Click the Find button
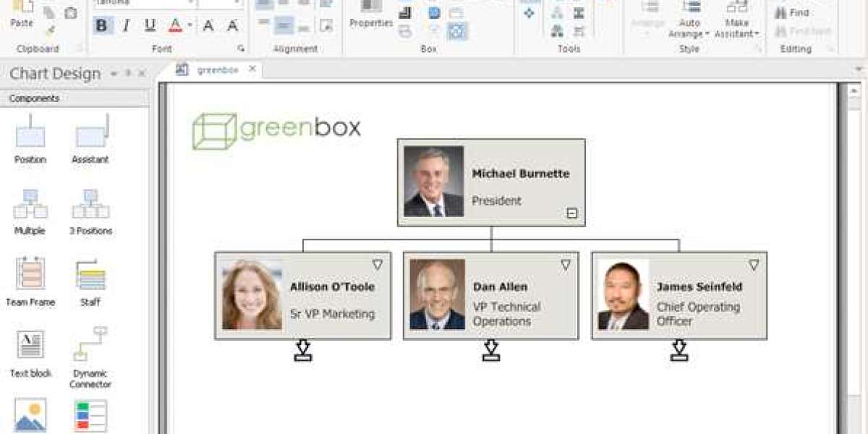The image size is (868, 434). pos(792,13)
